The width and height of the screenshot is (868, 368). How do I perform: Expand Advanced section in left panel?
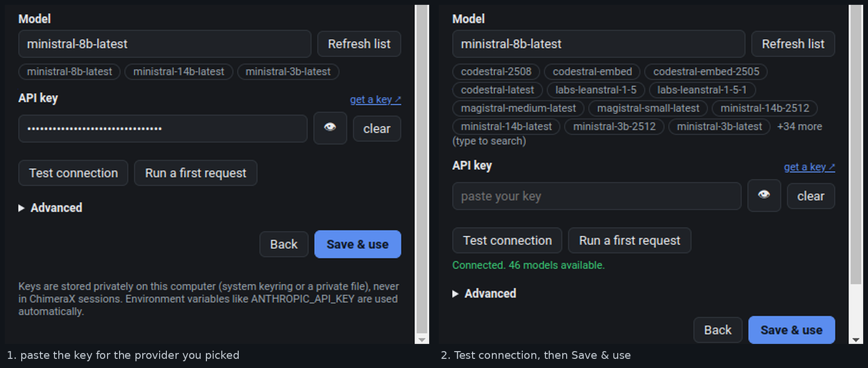pos(50,208)
